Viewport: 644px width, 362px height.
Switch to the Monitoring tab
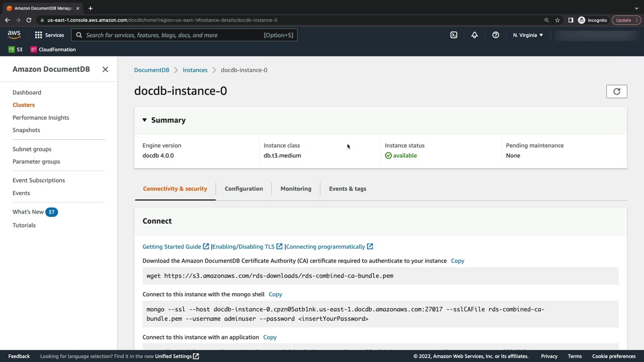point(296,189)
